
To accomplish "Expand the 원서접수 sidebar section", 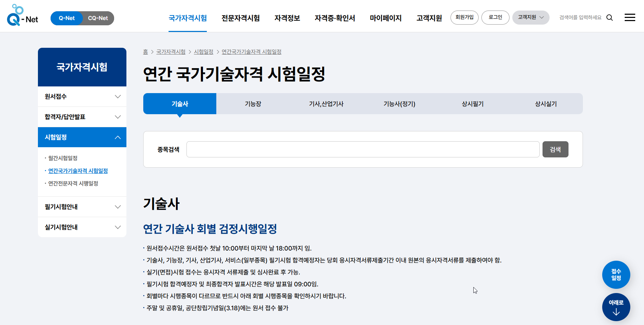I will (x=82, y=97).
